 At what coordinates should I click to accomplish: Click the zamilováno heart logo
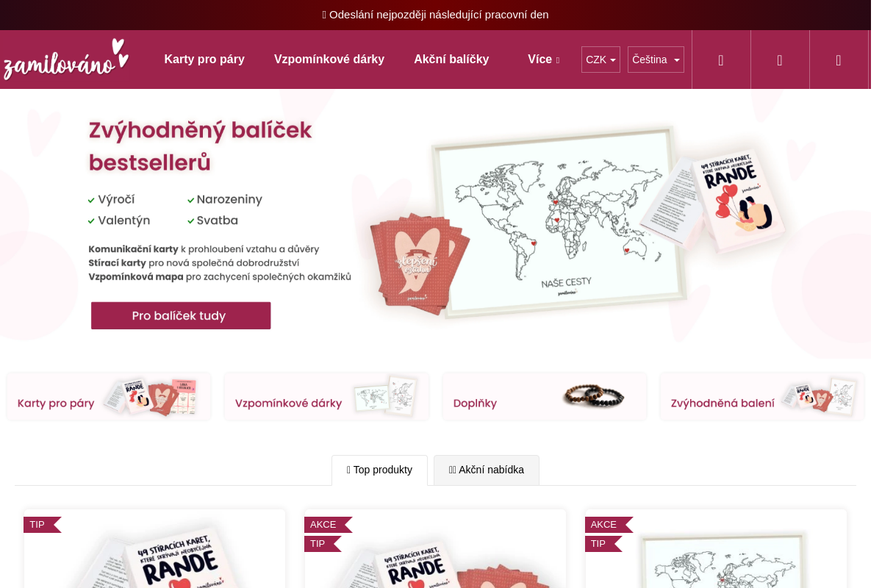point(66,60)
